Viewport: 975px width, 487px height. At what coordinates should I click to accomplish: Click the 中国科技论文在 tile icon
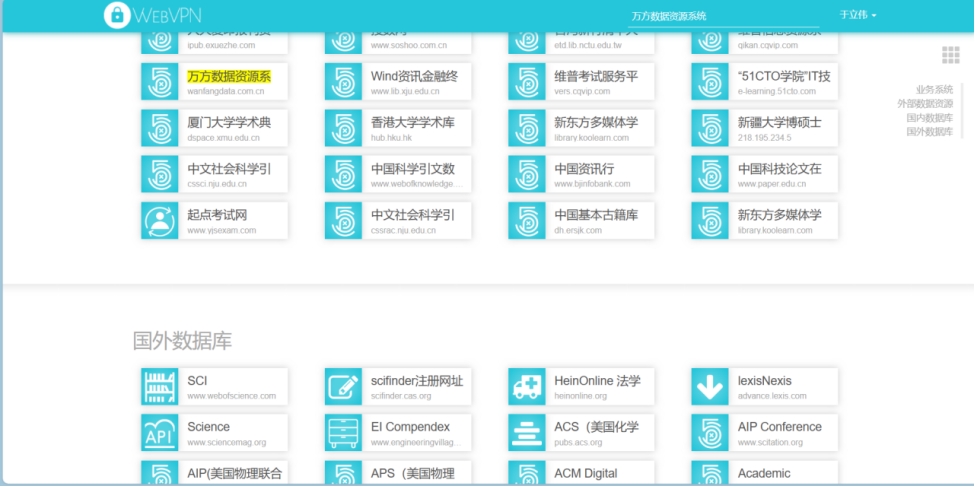coord(710,174)
